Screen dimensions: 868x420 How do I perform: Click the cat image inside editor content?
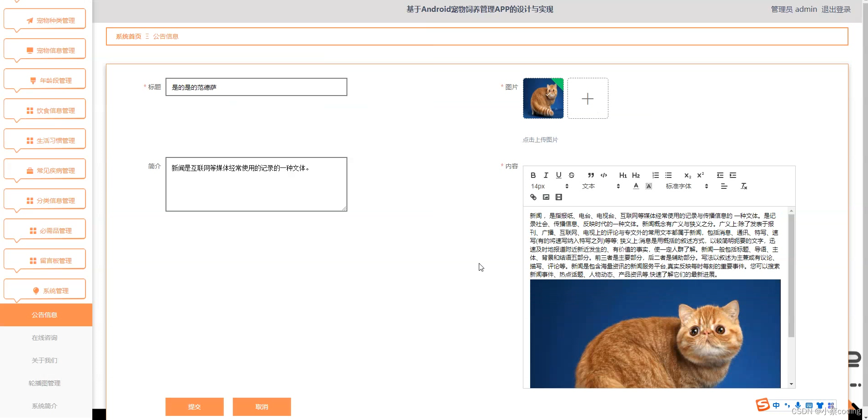click(x=655, y=334)
